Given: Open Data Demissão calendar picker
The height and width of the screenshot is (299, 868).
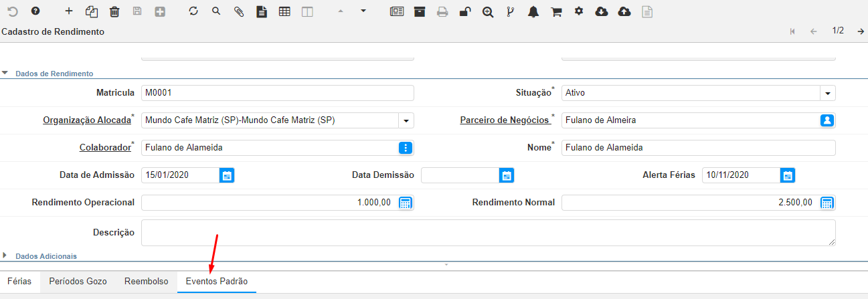Looking at the screenshot, I should pos(507,175).
